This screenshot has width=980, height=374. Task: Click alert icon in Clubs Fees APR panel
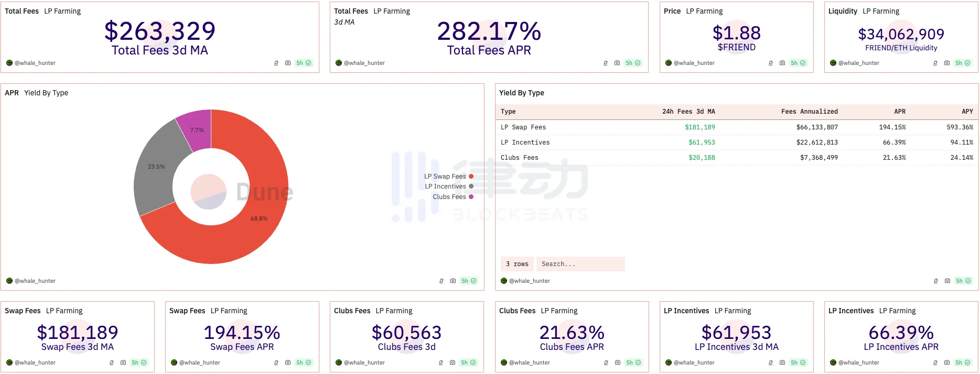[606, 362]
